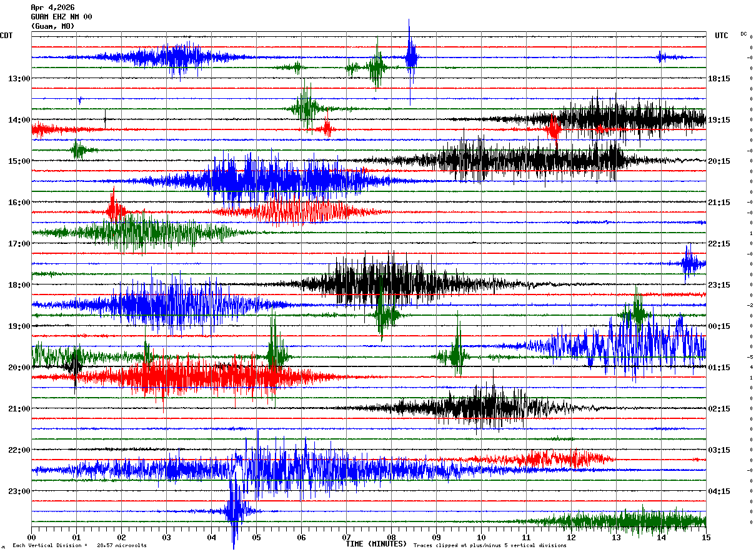756x554 pixels.
Task: Click minute tick '08' on time axis
Action: [391, 537]
